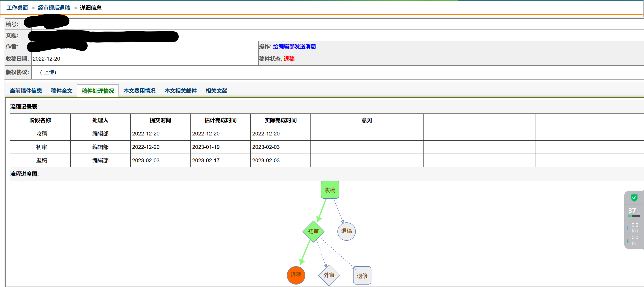Viewport: 644px width, 287px height.
Task: Click the red 退稿 manuscript status text
Action: click(289, 59)
